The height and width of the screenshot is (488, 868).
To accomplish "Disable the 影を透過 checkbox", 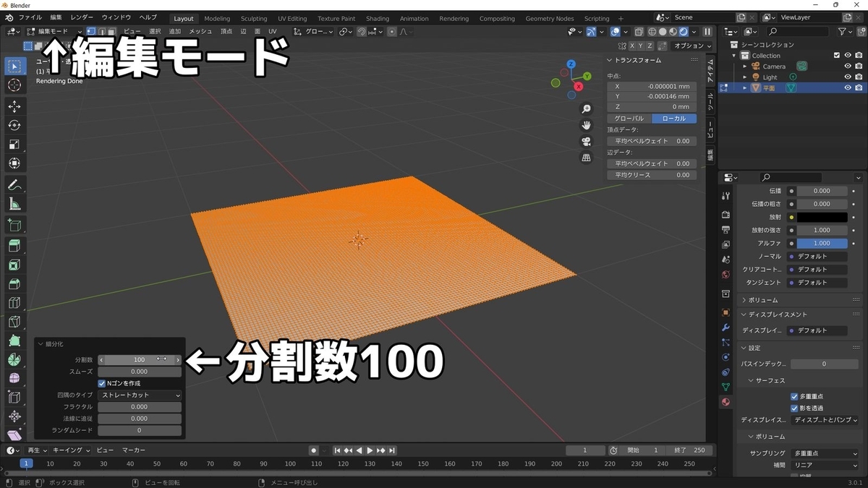I will [794, 407].
